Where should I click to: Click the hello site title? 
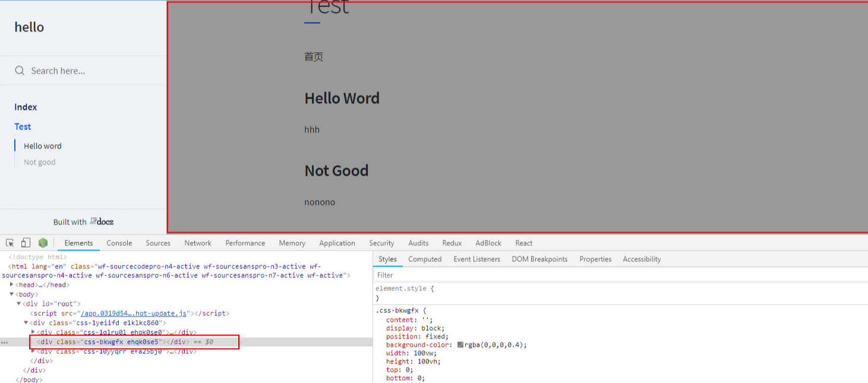tap(29, 27)
